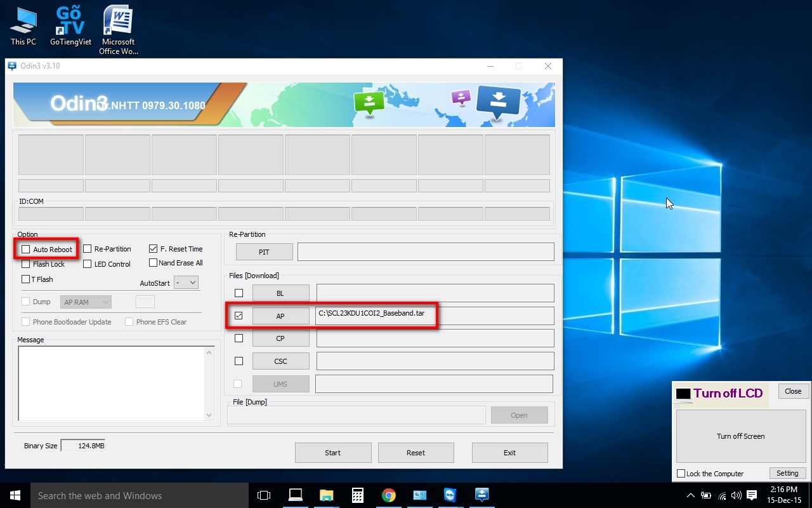Open TeamViewer from taskbar

[x=450, y=495]
